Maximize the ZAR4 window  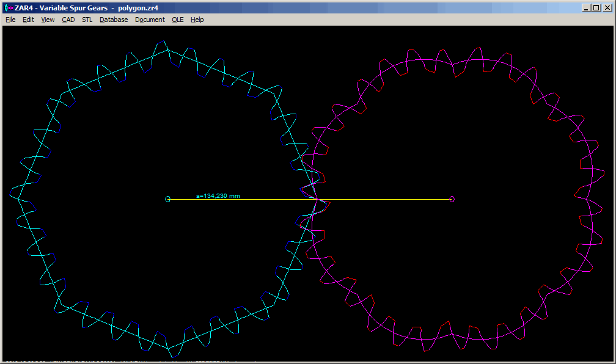pyautogui.click(x=596, y=8)
